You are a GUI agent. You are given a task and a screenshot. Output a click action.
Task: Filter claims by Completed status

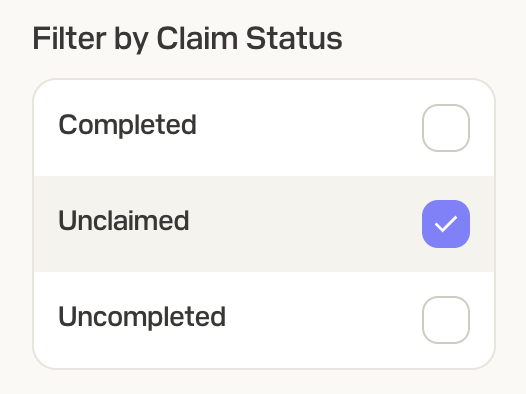446,128
